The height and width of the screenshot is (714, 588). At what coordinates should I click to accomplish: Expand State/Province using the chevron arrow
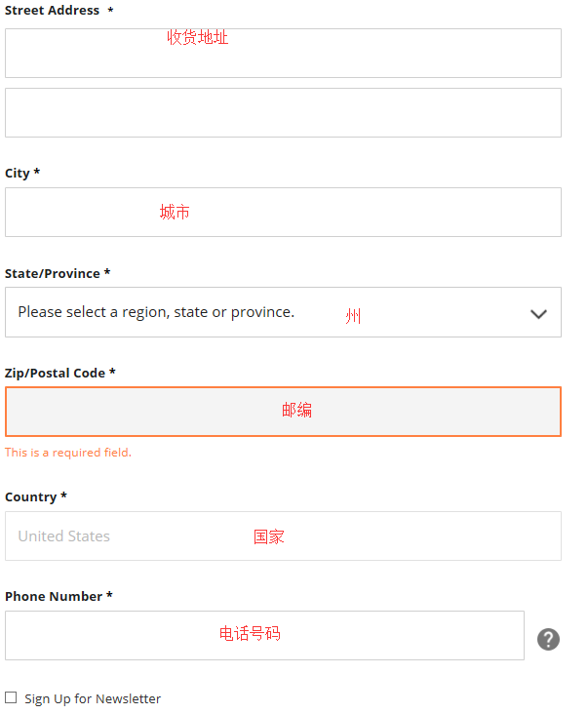click(538, 313)
